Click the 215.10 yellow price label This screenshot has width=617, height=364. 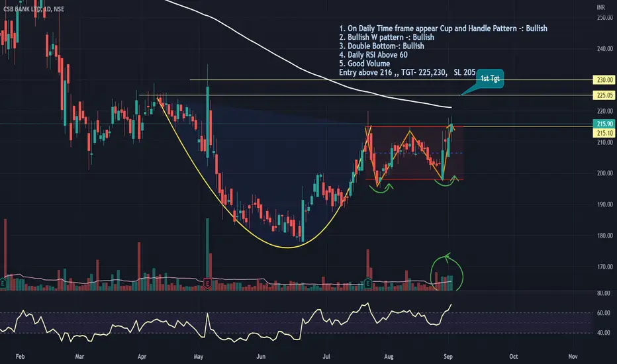604,133
